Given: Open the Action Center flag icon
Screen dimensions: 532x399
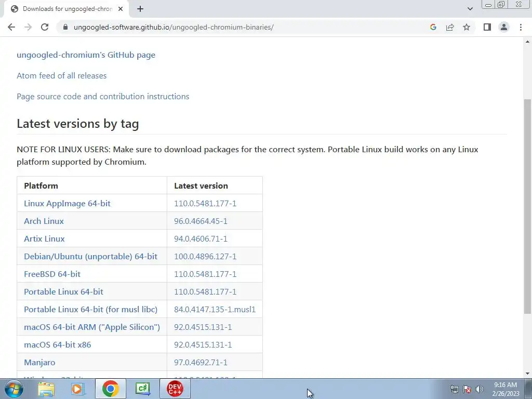Looking at the screenshot, I should point(467,389).
